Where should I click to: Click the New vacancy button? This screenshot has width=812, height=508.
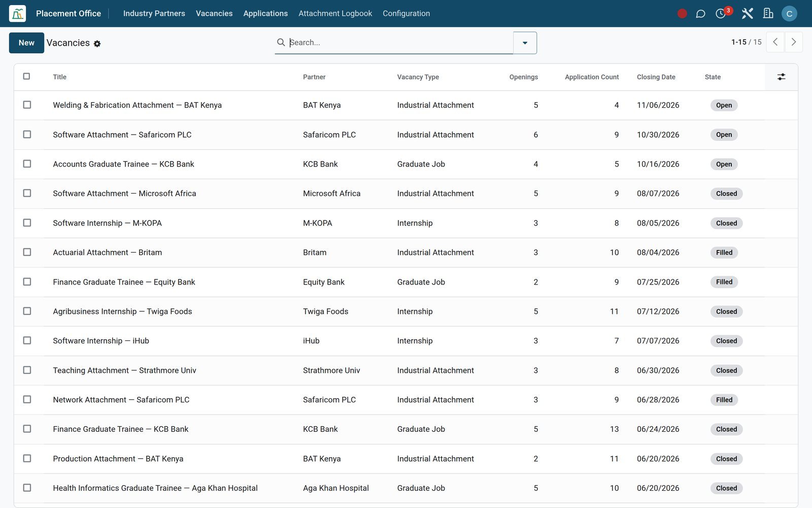click(x=26, y=43)
